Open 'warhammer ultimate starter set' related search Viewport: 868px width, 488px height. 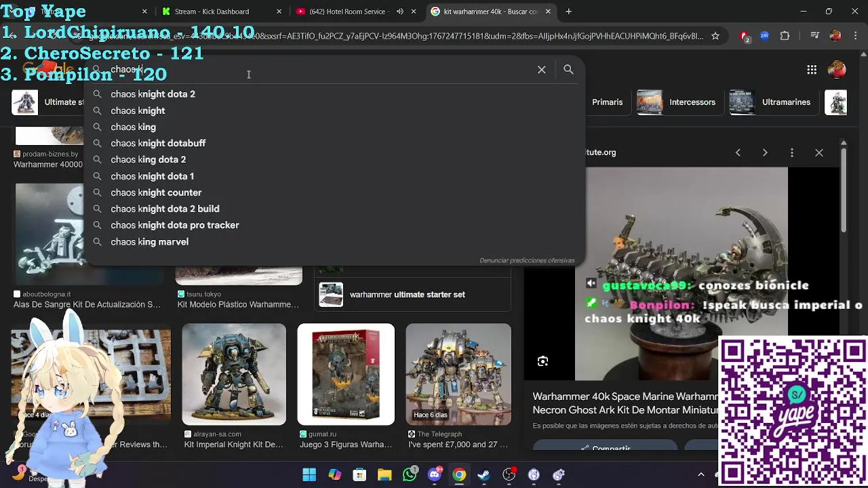pos(413,295)
